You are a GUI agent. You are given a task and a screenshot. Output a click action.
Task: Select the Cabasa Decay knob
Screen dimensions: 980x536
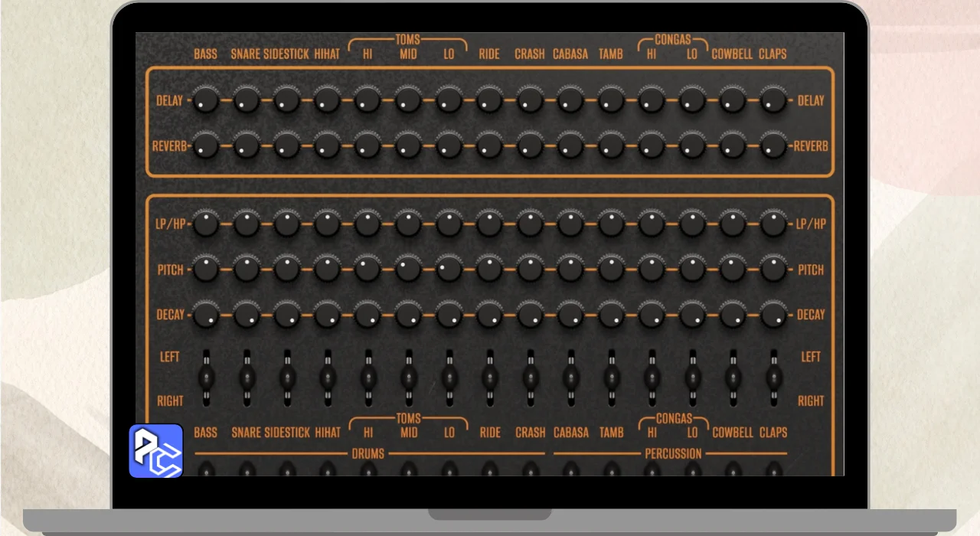(570, 314)
